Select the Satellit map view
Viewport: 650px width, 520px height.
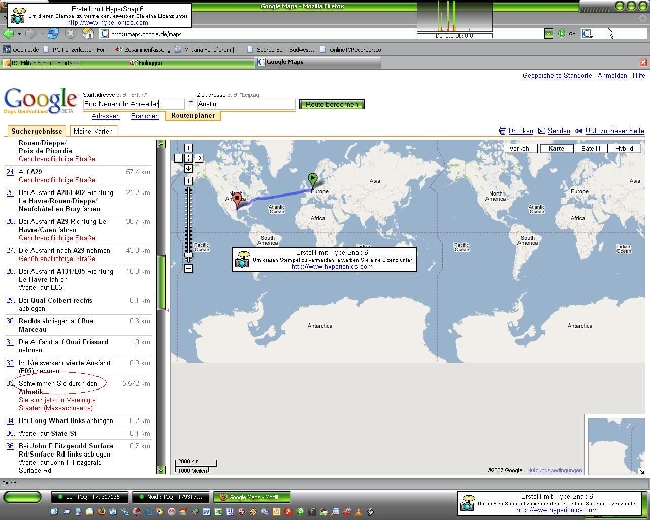point(591,148)
